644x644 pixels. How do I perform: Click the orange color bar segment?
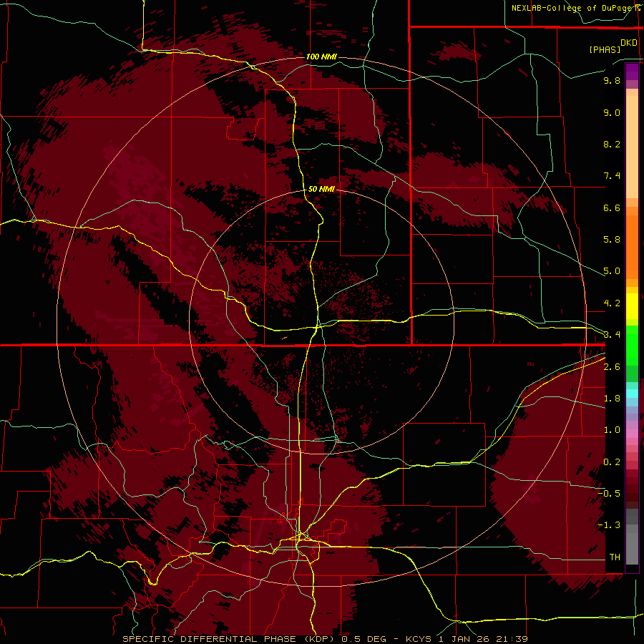(632, 248)
